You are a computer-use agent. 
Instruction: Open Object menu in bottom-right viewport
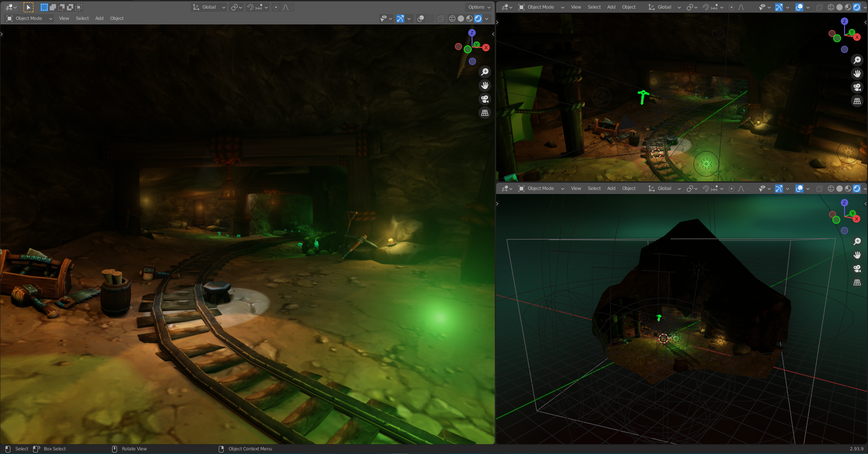click(x=629, y=189)
